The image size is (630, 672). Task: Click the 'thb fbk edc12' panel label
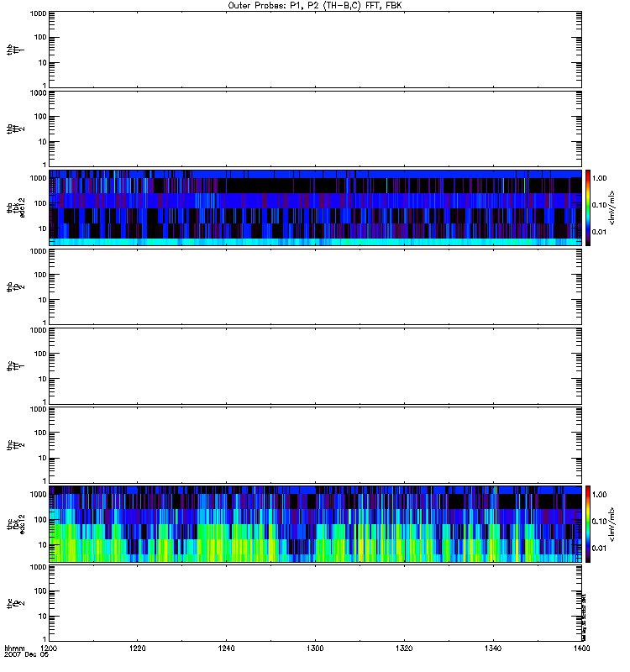pyautogui.click(x=15, y=207)
